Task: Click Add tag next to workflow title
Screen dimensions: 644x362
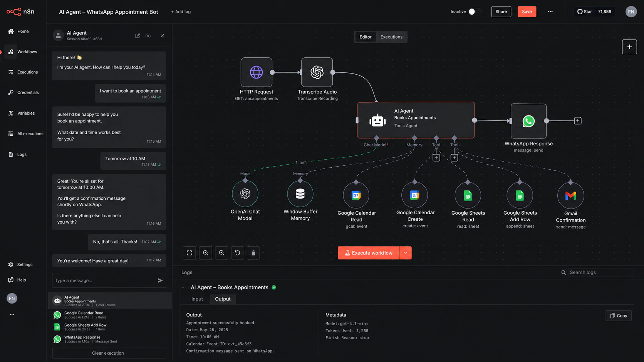Action: tap(181, 12)
